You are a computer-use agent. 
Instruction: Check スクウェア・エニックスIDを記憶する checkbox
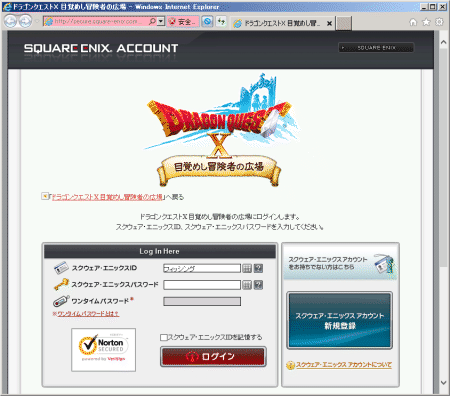coord(163,338)
